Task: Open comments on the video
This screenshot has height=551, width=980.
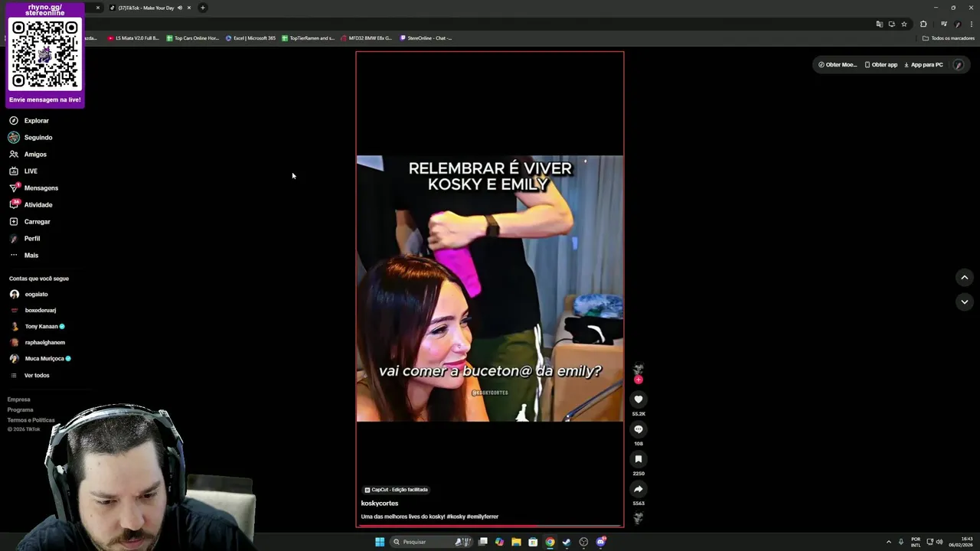Action: pyautogui.click(x=639, y=429)
